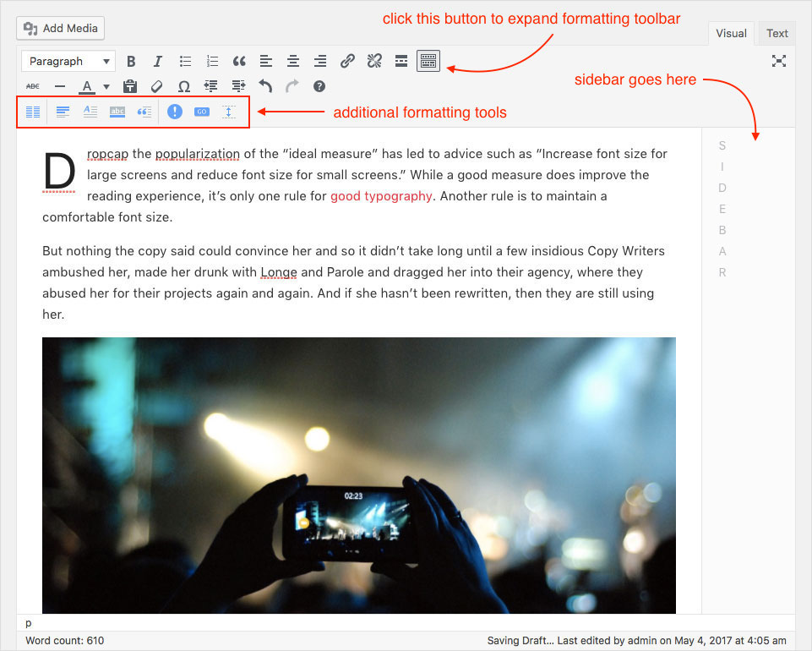The width and height of the screenshot is (812, 651).
Task: Click the remove link icon
Action: (x=374, y=61)
